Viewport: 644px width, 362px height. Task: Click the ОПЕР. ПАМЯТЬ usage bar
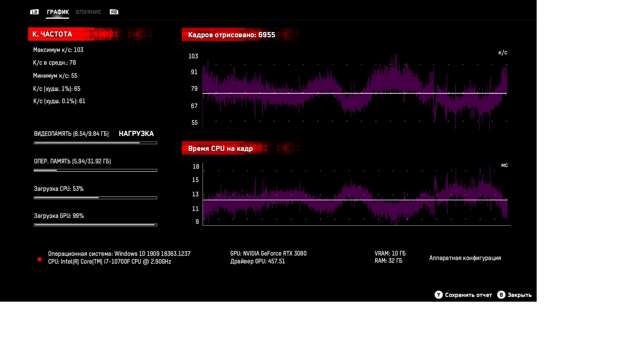pyautogui.click(x=95, y=170)
